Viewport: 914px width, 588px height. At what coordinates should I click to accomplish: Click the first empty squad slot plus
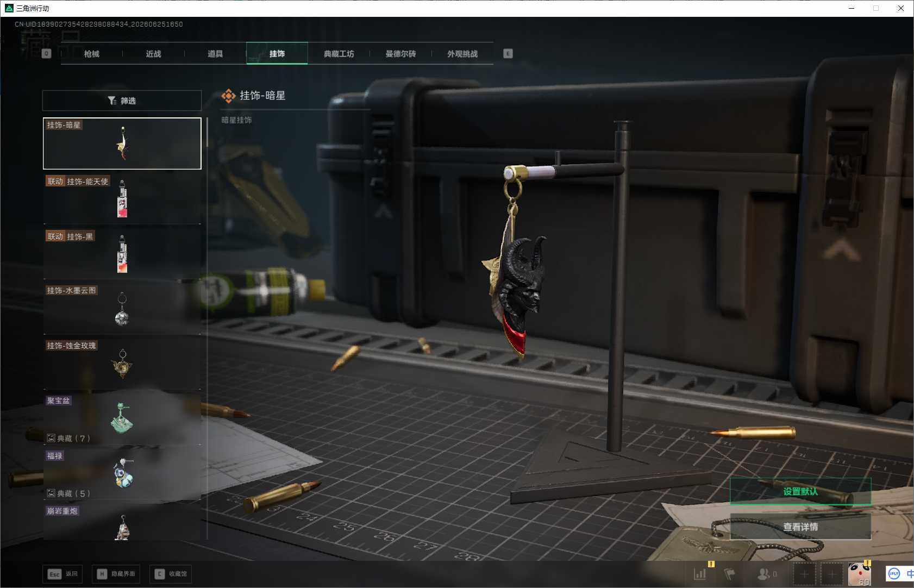[x=805, y=574]
